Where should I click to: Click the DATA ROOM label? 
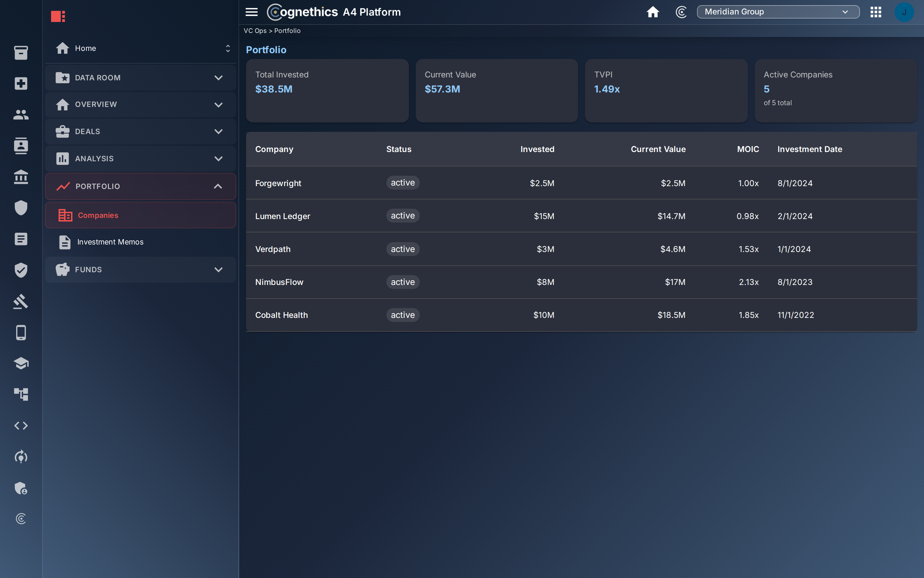coord(98,78)
